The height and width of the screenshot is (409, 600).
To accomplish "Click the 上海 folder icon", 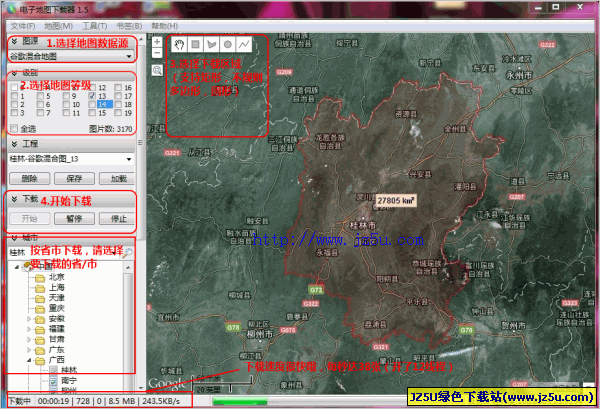I will (x=40, y=288).
